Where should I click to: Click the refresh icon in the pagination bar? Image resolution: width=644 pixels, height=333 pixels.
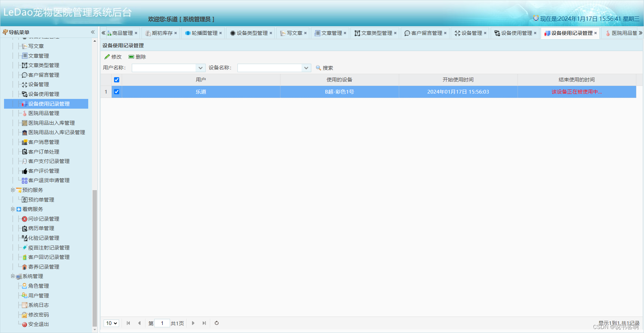pos(216,323)
